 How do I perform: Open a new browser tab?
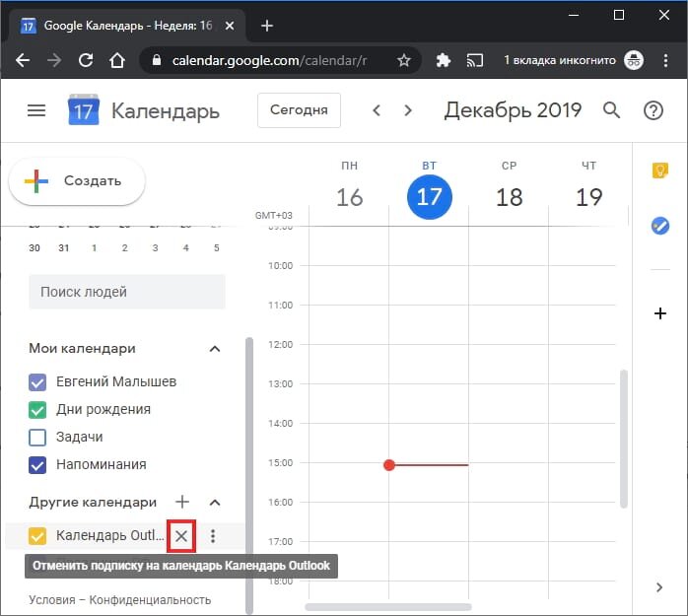point(267,26)
